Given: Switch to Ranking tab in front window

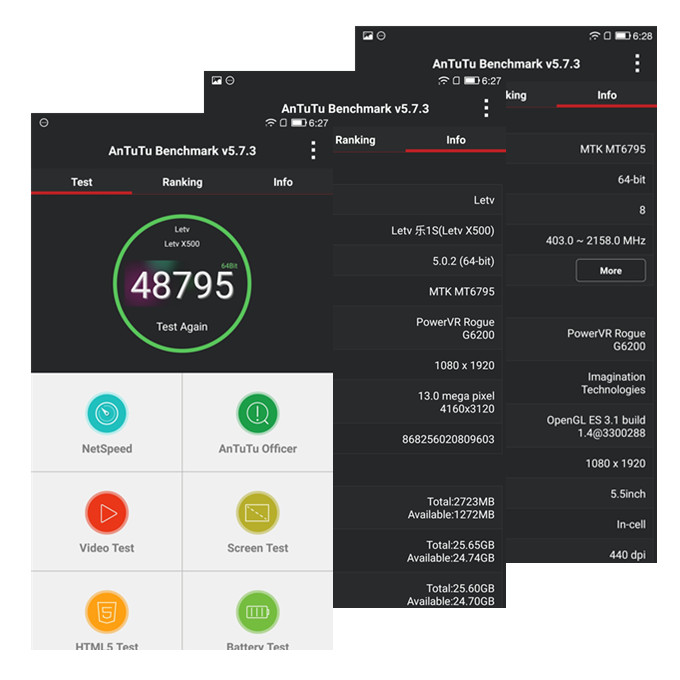Looking at the screenshot, I should (182, 182).
